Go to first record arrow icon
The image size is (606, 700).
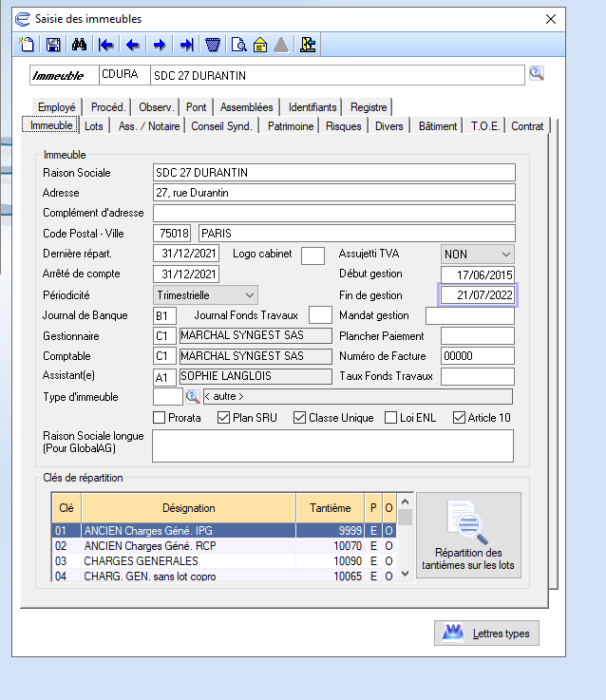105,45
